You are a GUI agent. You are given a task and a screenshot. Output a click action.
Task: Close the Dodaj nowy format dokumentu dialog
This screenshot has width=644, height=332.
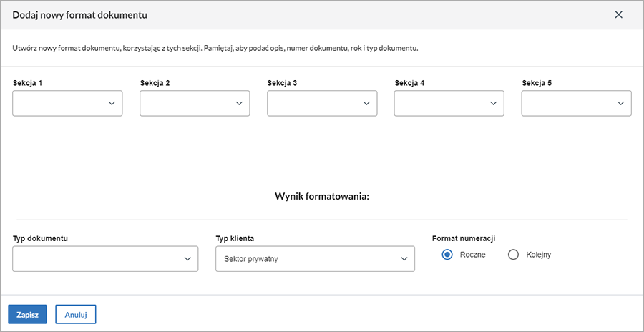coord(619,14)
